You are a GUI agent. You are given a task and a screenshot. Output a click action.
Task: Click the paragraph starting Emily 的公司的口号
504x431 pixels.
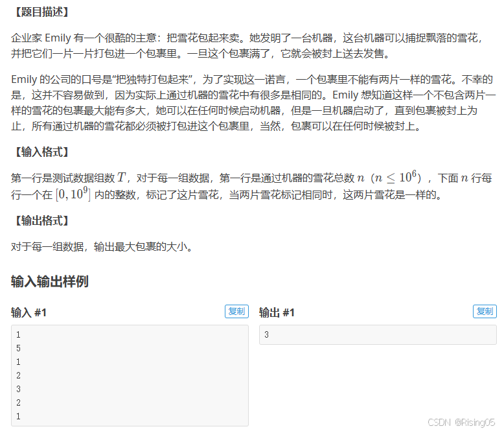coord(253,102)
